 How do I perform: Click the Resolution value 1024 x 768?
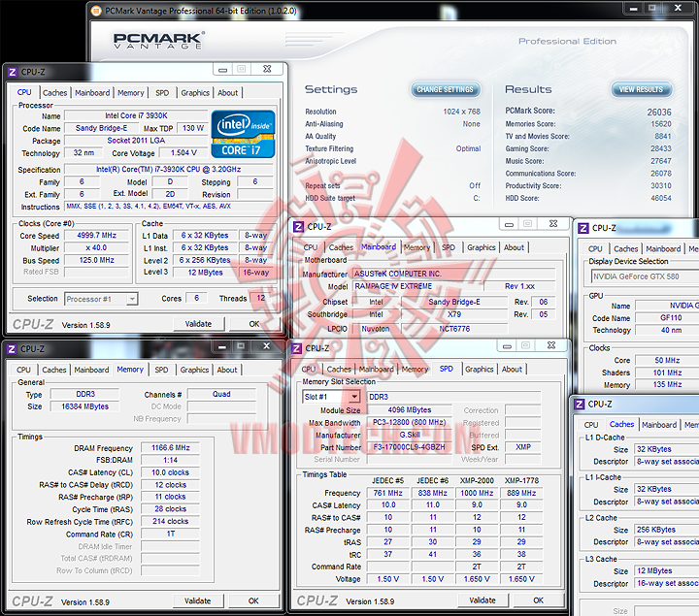click(461, 112)
